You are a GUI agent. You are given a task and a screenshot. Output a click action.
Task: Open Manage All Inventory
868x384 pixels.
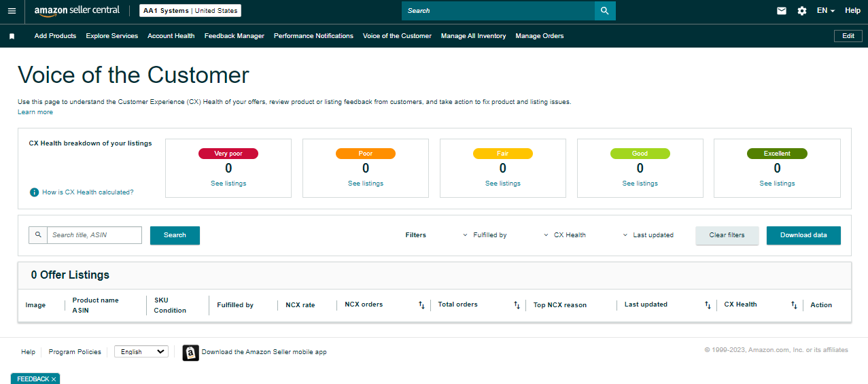(473, 36)
